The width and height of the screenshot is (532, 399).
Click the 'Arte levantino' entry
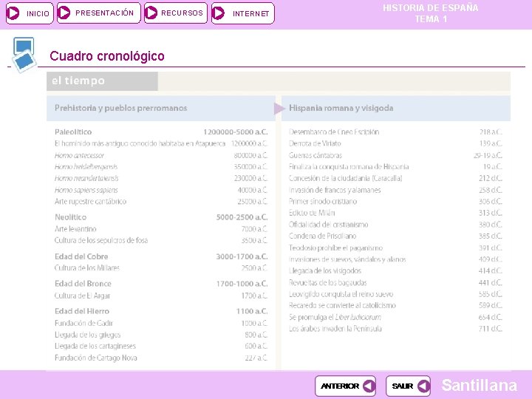(x=75, y=229)
